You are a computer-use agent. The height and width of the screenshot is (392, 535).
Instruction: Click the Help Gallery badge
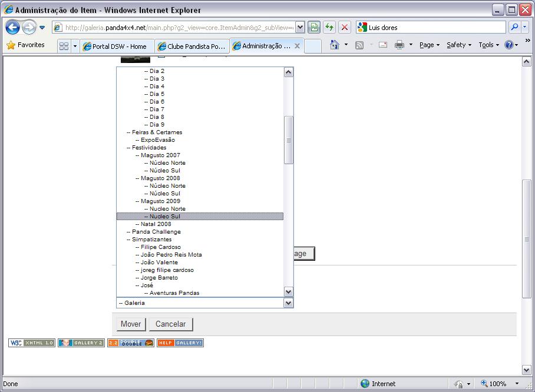180,343
